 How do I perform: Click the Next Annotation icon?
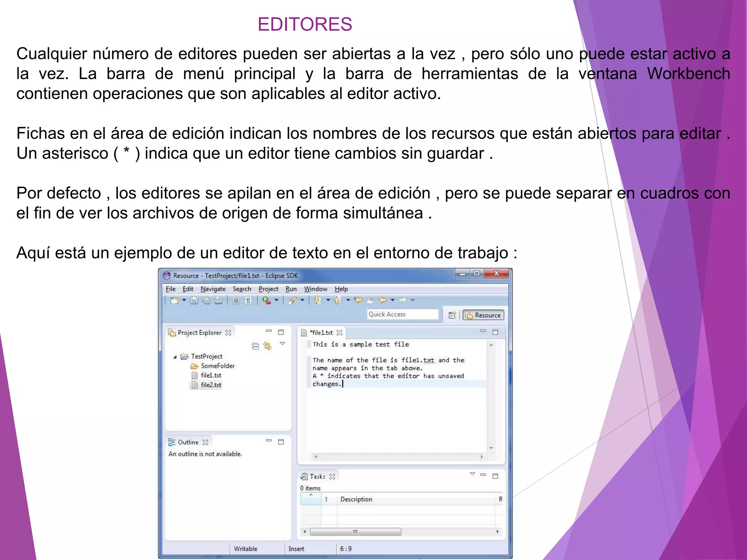[x=317, y=300]
